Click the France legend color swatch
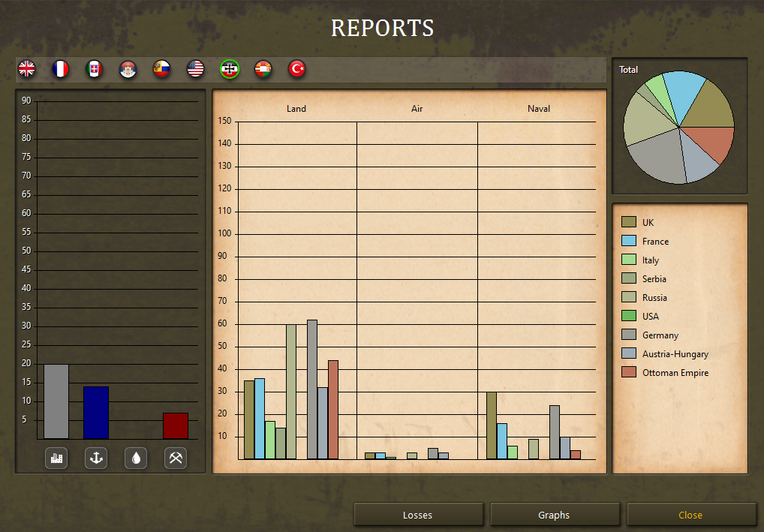This screenshot has height=532, width=764. 629,241
